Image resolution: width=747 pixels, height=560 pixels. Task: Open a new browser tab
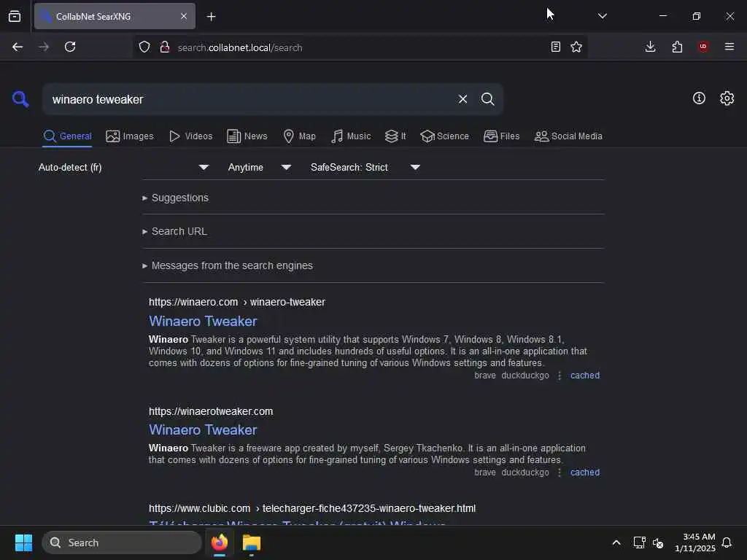tap(211, 17)
